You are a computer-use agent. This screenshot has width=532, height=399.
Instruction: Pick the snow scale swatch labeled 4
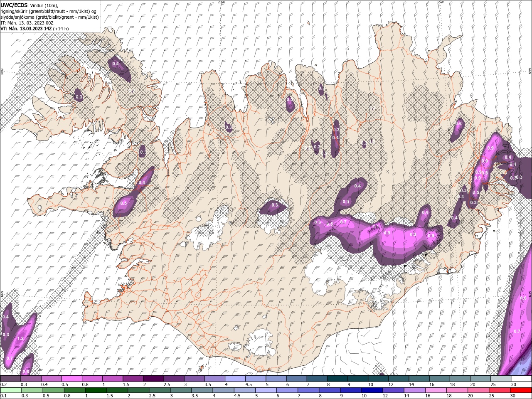point(235,379)
